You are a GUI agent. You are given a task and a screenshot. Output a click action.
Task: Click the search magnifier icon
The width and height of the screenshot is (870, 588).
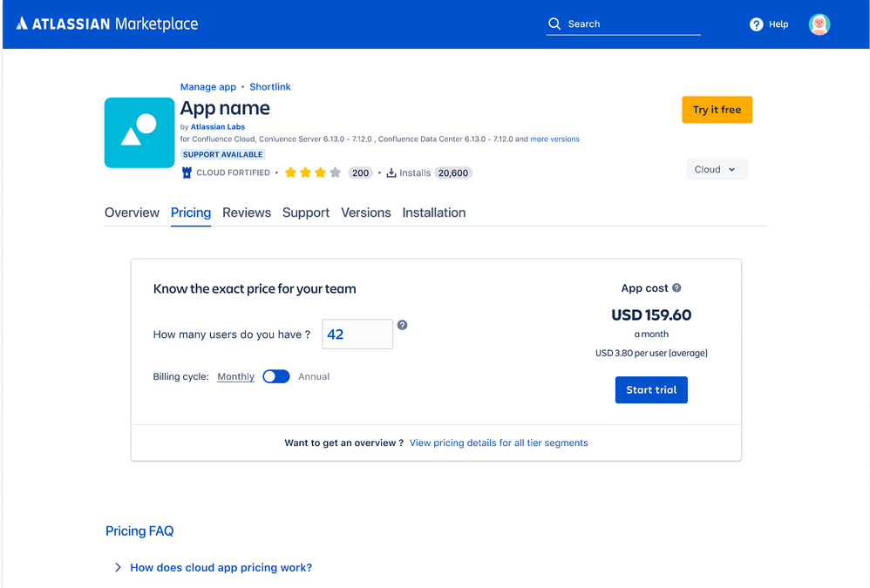pos(554,24)
